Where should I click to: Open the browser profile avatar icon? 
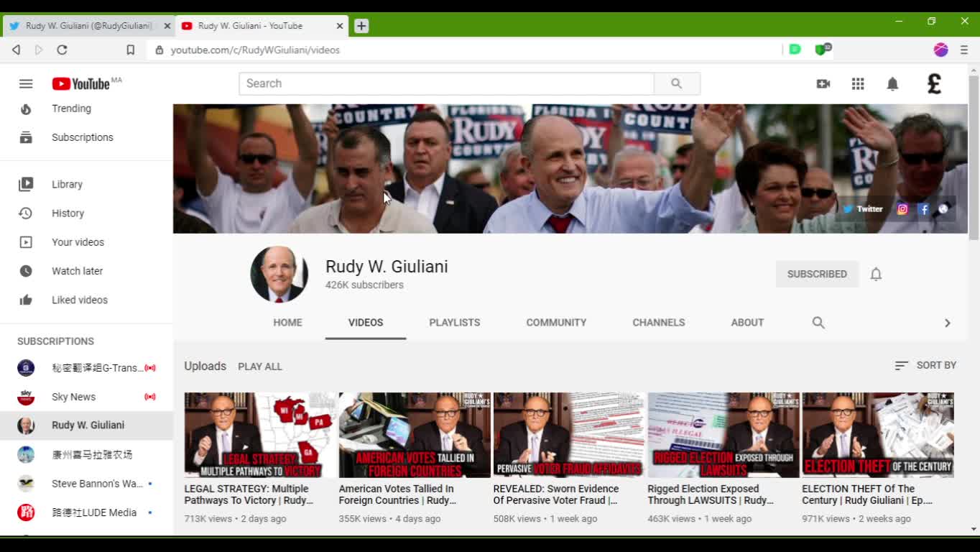[x=940, y=50]
